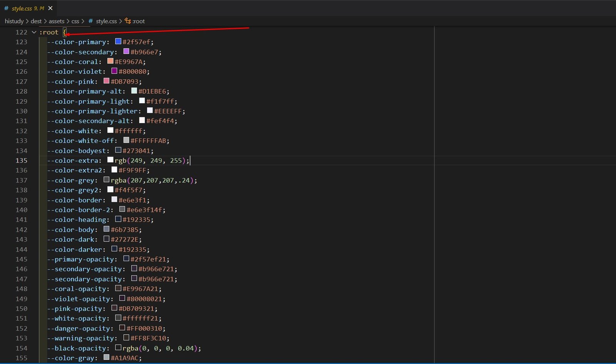Close the style.css tab
Screen dimensions: 616x364
click(50, 8)
